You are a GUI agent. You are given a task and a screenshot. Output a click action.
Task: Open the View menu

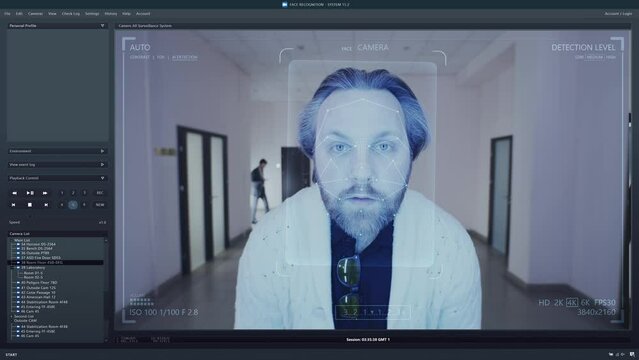click(x=52, y=13)
